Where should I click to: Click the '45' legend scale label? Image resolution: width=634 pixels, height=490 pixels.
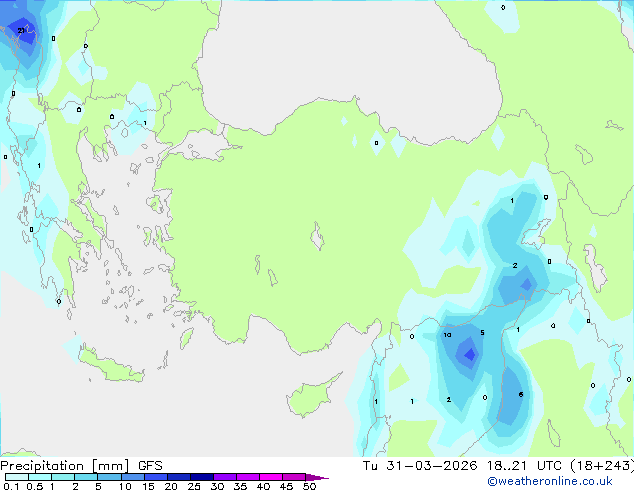tap(286, 486)
